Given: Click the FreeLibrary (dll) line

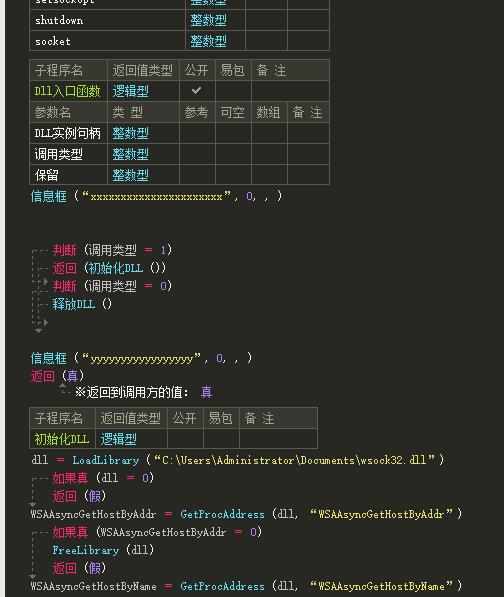Looking at the screenshot, I should click(103, 550).
